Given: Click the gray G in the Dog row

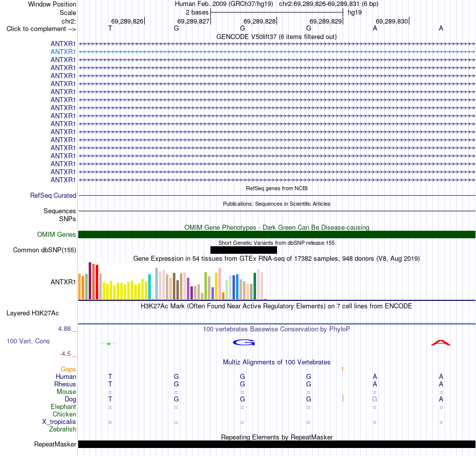Looking at the screenshot, I should (x=375, y=399).
